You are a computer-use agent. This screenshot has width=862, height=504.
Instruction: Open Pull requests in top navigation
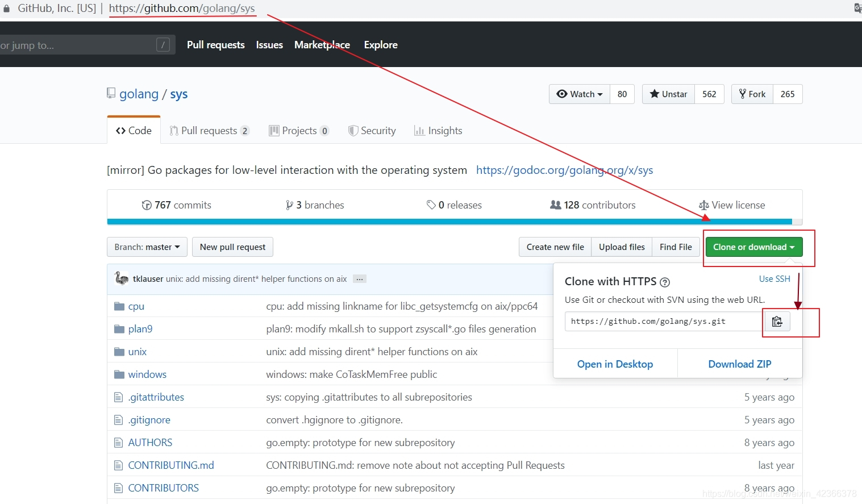click(216, 45)
